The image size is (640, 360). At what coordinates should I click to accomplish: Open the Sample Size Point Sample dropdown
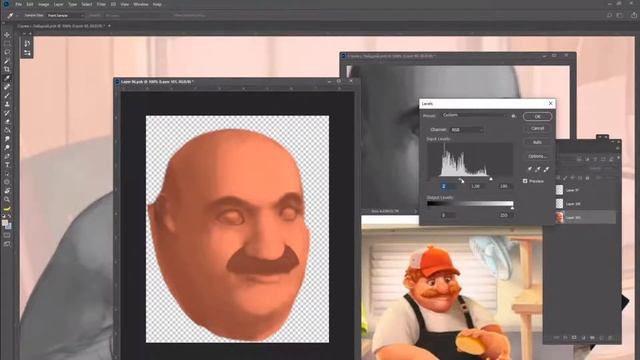tap(65, 16)
